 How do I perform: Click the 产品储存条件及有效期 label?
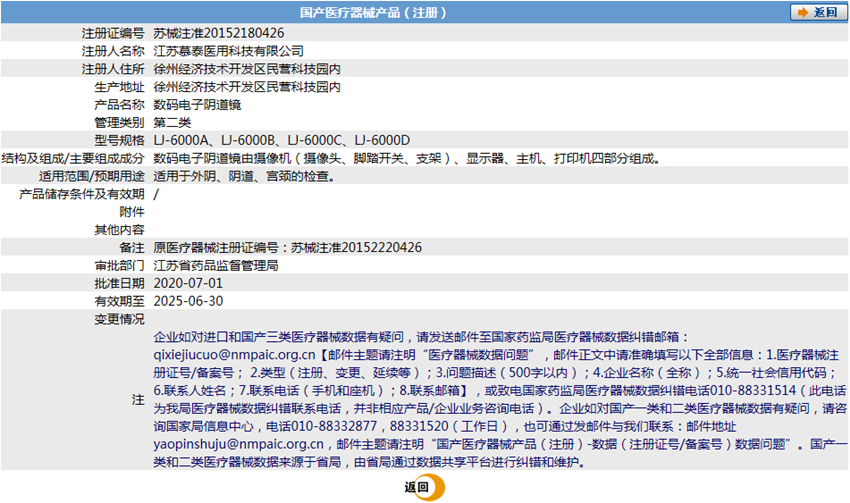point(82,194)
